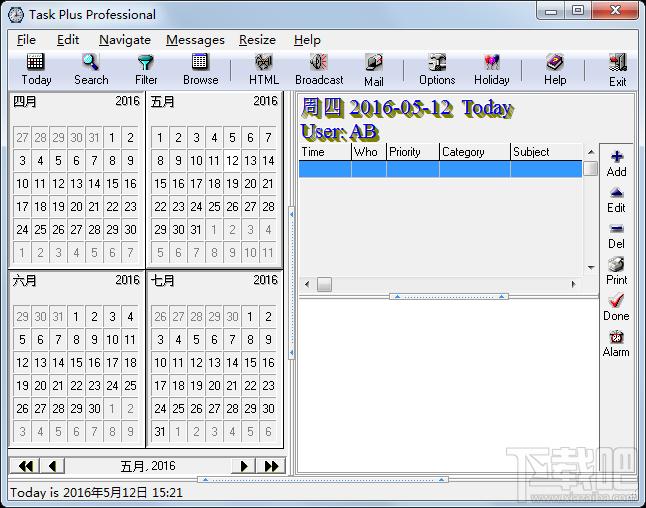This screenshot has height=508, width=646.
Task: Click the Task Plus clock title icon
Action: tap(16, 15)
